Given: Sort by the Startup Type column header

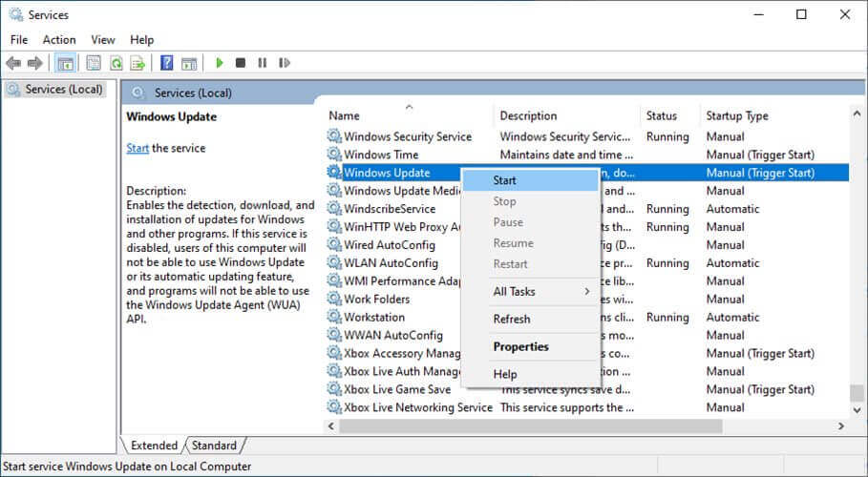Looking at the screenshot, I should (773, 115).
